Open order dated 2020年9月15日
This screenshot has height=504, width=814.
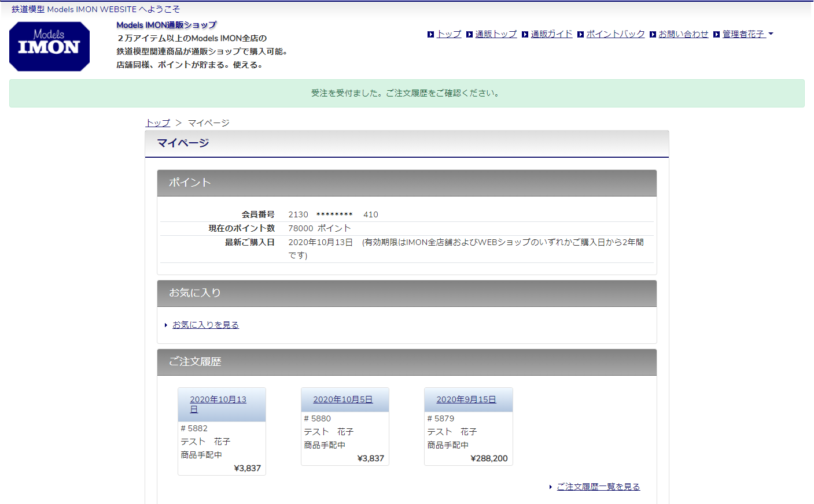(x=466, y=399)
